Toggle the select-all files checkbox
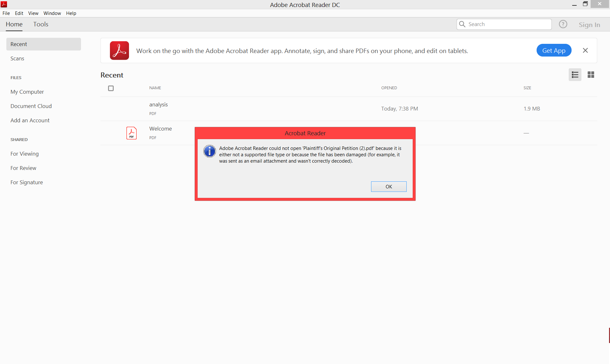The image size is (610, 364). (x=111, y=88)
